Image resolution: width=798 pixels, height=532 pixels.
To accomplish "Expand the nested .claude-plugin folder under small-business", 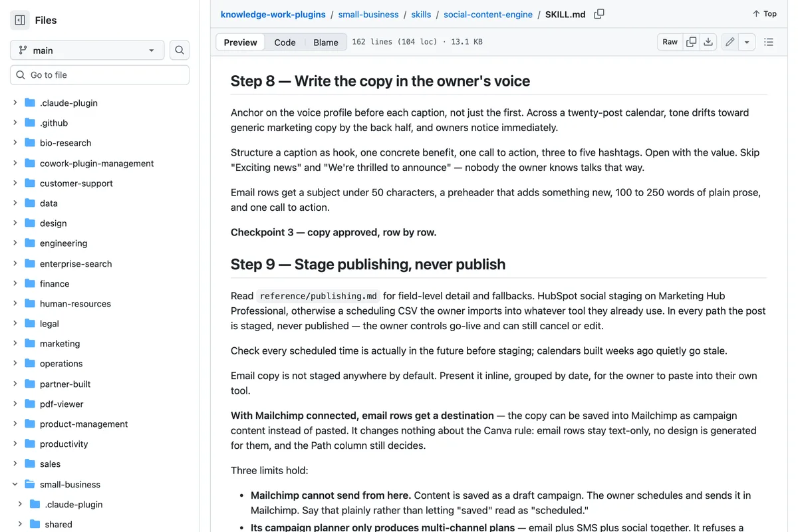I will click(x=20, y=504).
